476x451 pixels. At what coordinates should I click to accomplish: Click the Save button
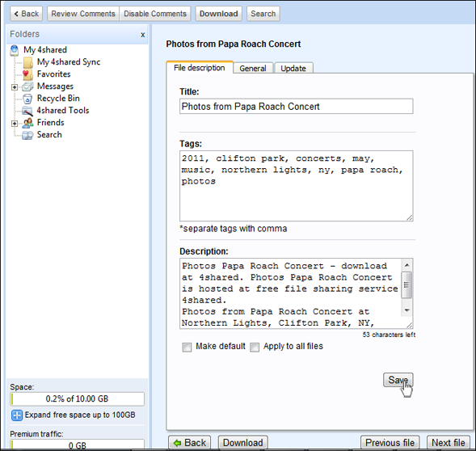click(x=398, y=380)
